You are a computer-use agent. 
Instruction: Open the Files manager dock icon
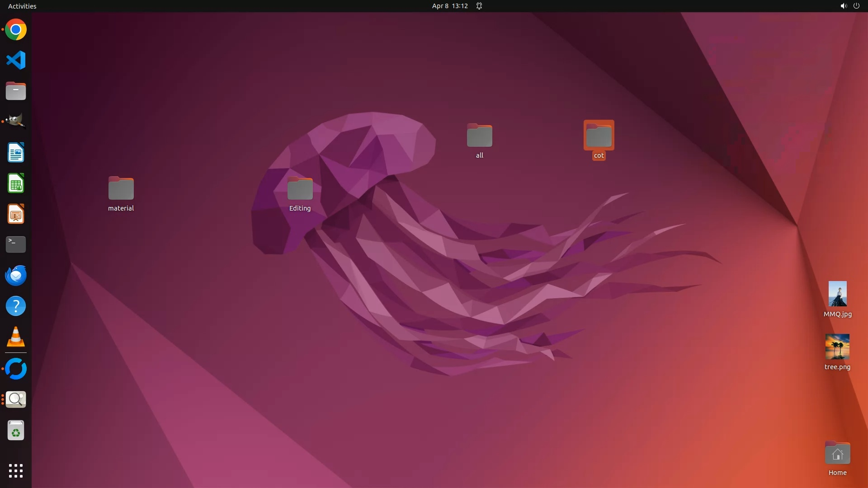16,91
